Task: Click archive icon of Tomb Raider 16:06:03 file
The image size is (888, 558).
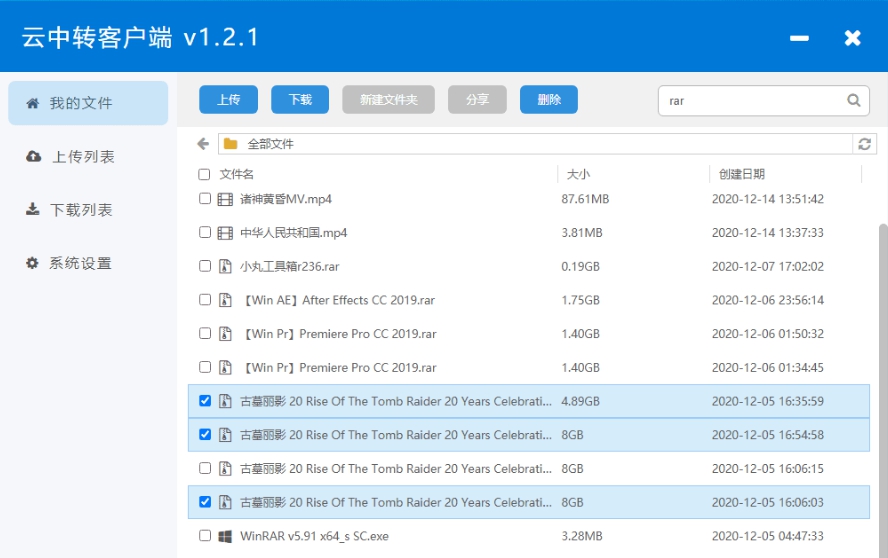Action: click(x=225, y=502)
